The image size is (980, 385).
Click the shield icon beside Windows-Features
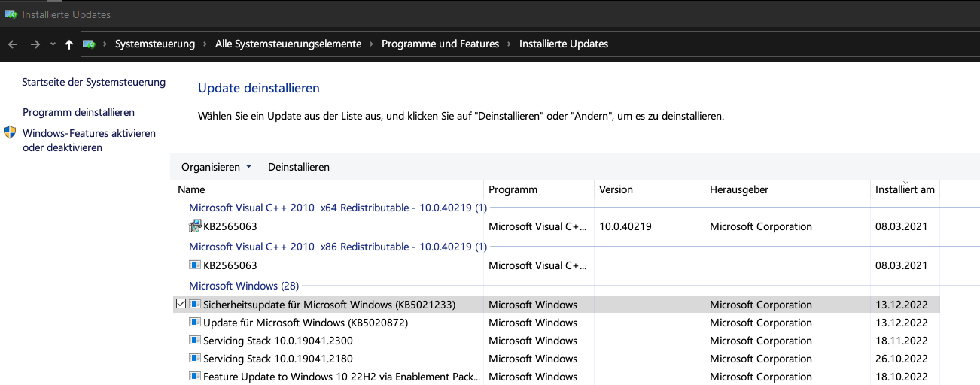[10, 133]
